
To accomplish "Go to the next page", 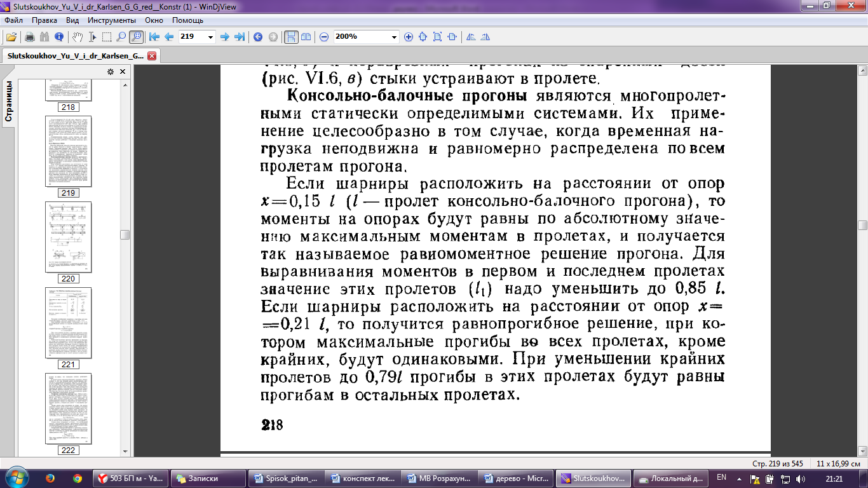I will click(x=224, y=37).
